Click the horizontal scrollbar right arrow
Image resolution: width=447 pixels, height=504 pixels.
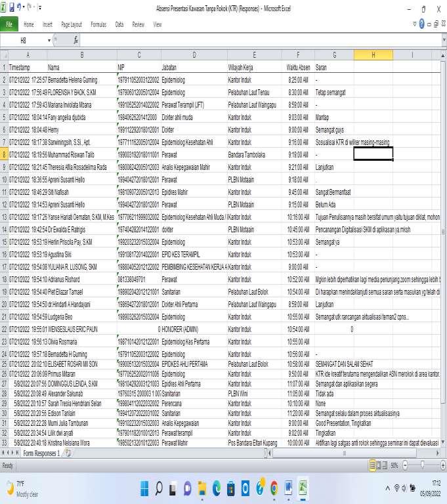click(x=438, y=453)
